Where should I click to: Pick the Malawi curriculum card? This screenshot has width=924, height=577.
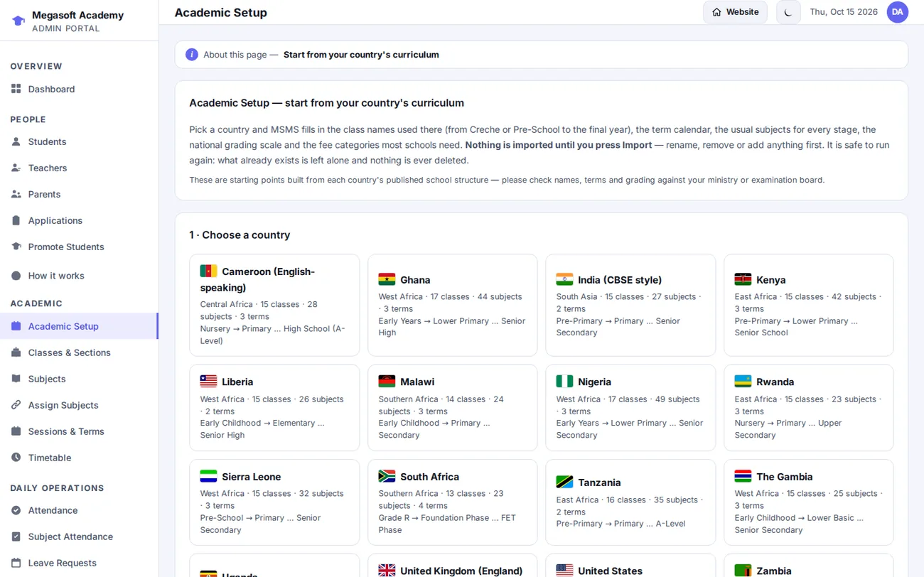pyautogui.click(x=452, y=408)
